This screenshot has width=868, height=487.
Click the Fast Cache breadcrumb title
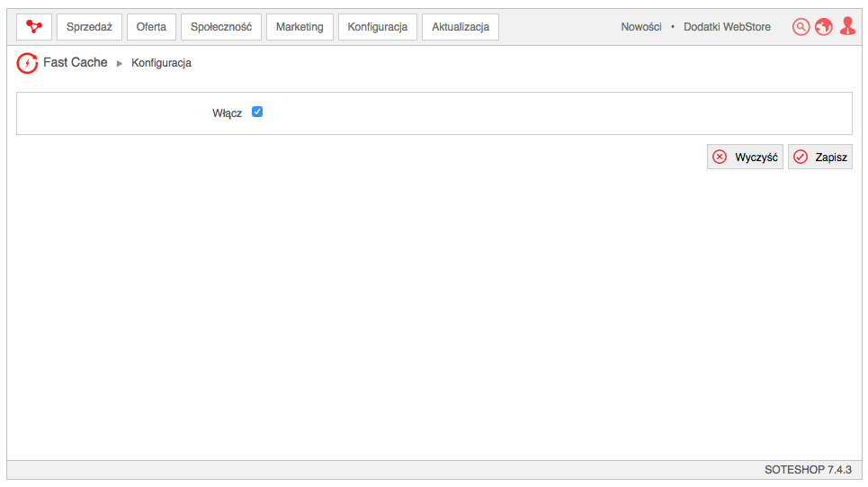point(76,63)
